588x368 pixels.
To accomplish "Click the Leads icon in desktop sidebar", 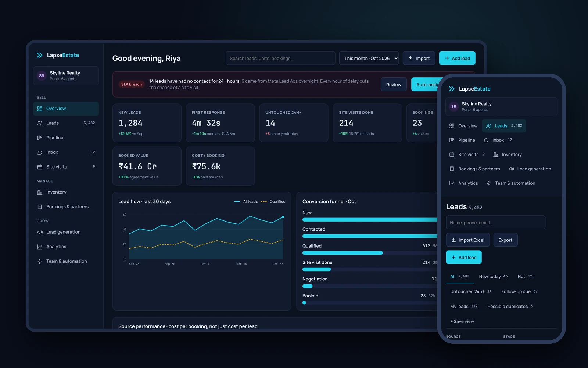I will (x=40, y=123).
